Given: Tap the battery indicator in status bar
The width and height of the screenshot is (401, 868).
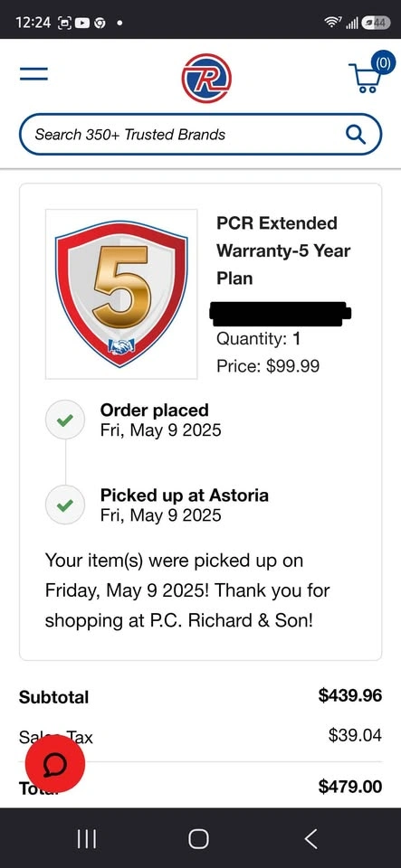Looking at the screenshot, I should (376, 22).
